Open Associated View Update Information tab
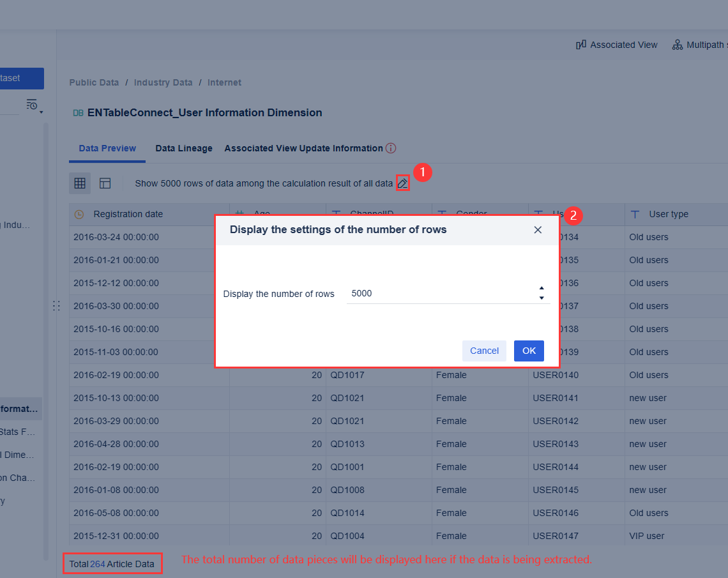Image resolution: width=728 pixels, height=578 pixels. tap(303, 148)
